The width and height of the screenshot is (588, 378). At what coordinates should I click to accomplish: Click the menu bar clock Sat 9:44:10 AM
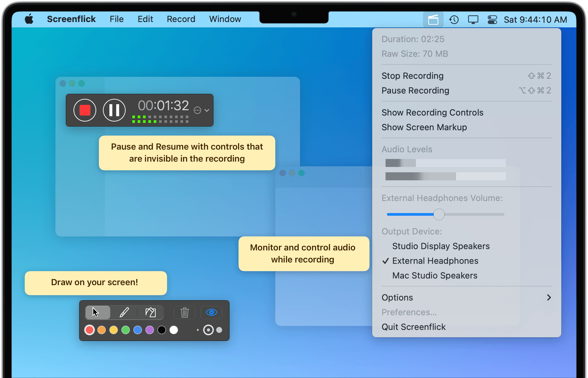pos(535,20)
